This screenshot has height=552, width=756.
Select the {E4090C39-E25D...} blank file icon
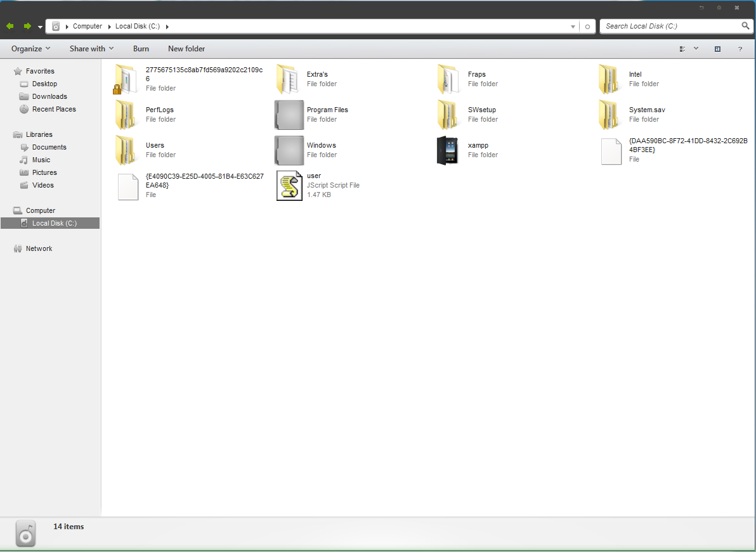point(128,187)
